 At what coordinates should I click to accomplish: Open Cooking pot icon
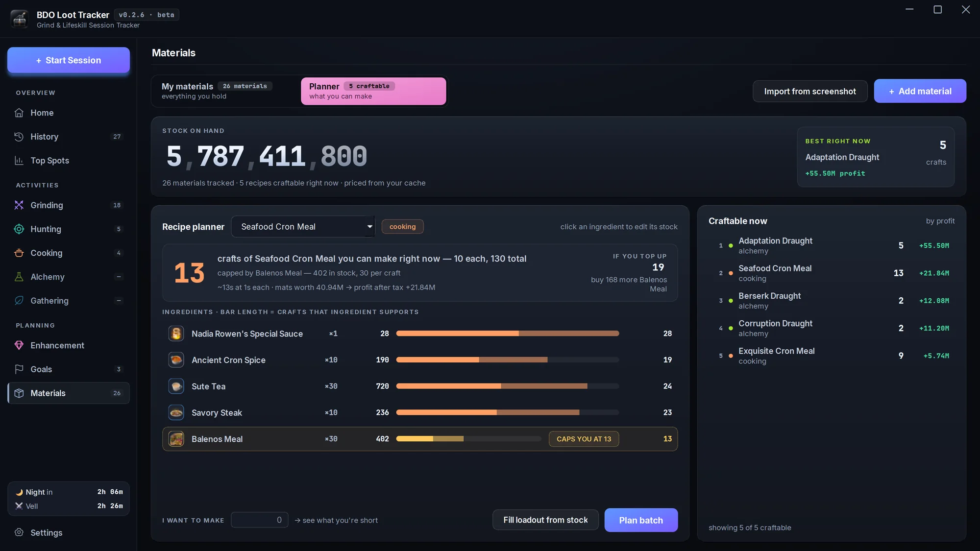pyautogui.click(x=19, y=253)
